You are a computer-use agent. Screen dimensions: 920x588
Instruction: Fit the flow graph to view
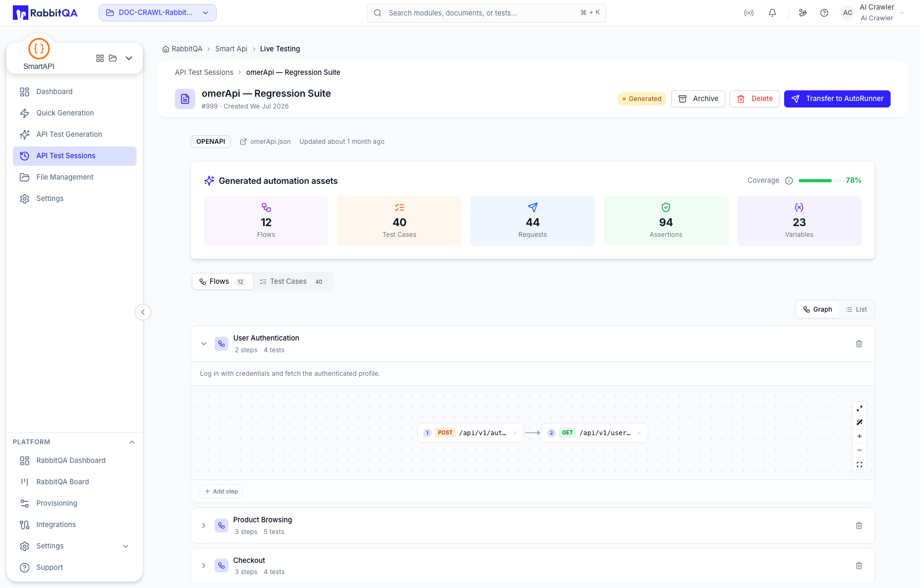click(x=860, y=465)
